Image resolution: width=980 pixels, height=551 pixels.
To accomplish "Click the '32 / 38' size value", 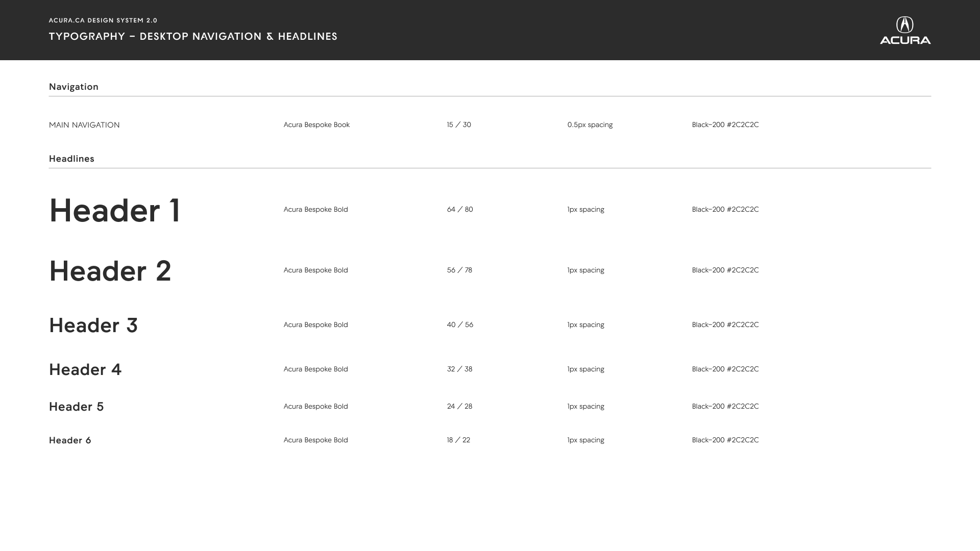I will [459, 369].
